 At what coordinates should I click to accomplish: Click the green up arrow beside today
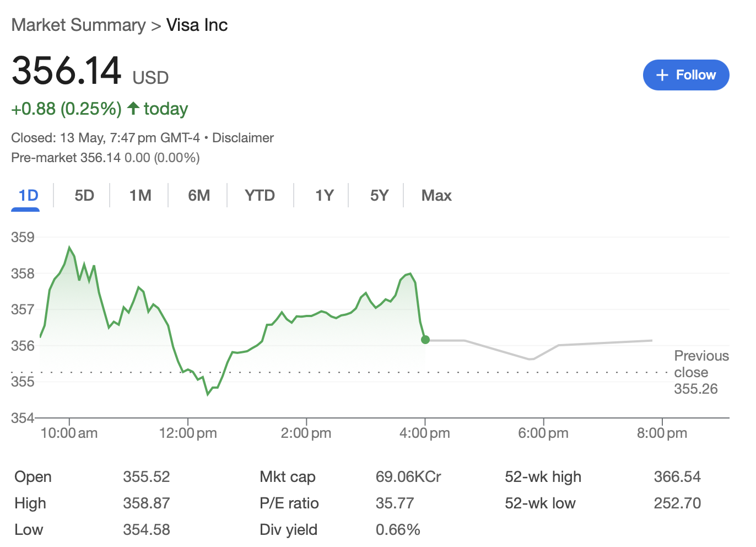(x=133, y=108)
